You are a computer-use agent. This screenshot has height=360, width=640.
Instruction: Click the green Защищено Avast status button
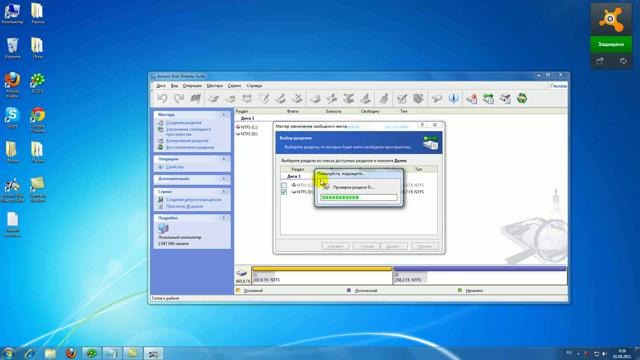[x=611, y=44]
